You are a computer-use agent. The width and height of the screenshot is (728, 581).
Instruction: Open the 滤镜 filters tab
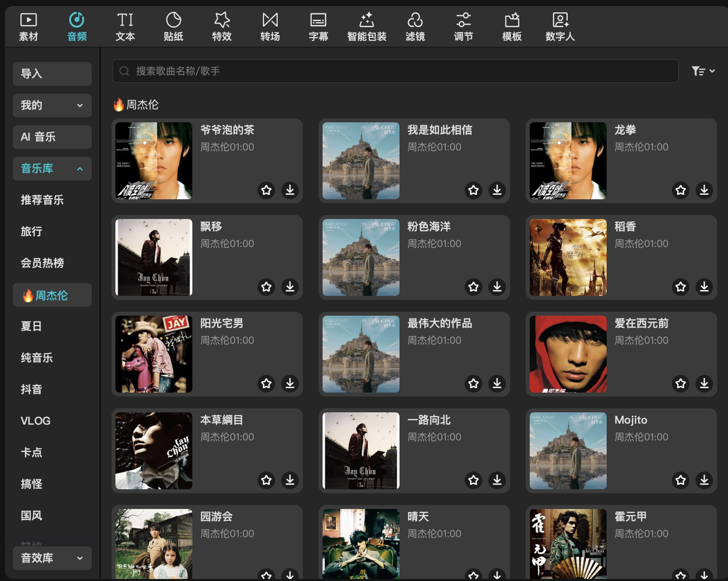pos(415,27)
